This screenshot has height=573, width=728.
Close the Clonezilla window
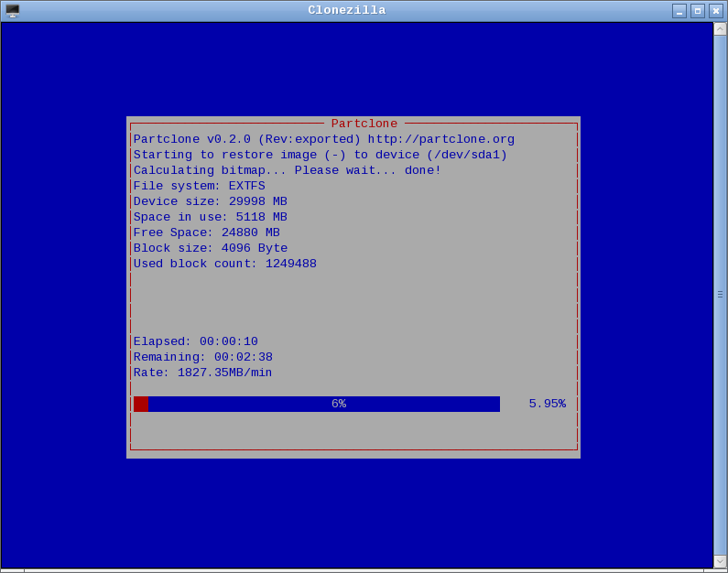[x=715, y=11]
